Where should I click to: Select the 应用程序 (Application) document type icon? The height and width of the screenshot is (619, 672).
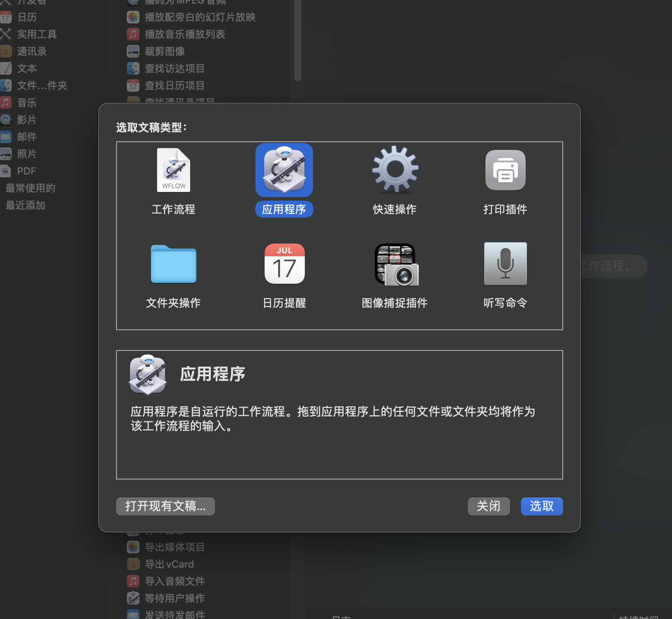click(x=284, y=170)
